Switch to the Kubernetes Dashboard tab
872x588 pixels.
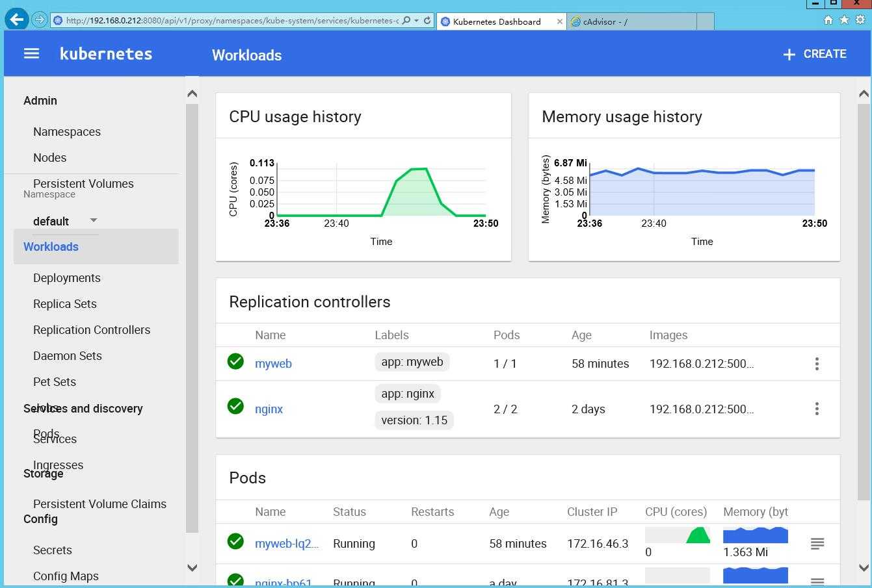pyautogui.click(x=501, y=21)
